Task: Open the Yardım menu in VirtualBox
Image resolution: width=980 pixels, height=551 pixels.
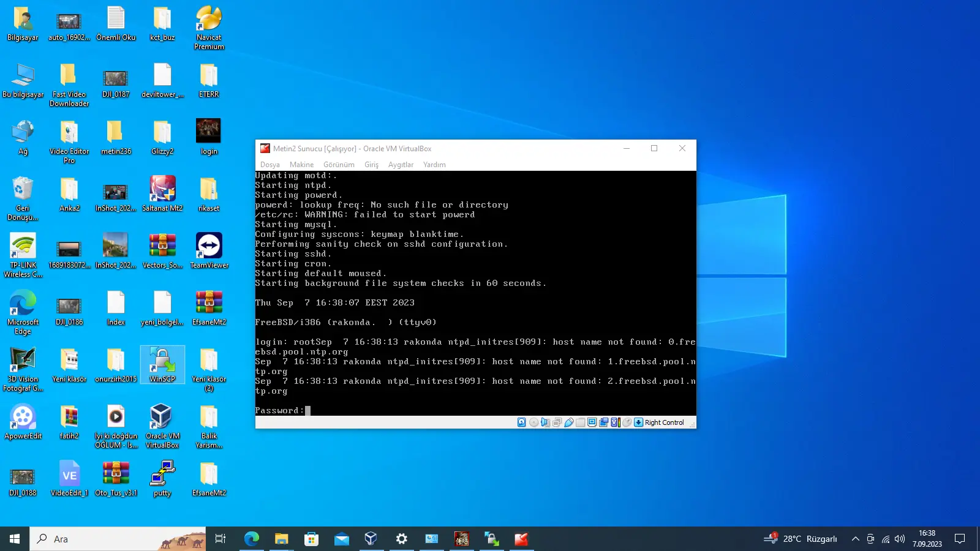Action: point(434,165)
